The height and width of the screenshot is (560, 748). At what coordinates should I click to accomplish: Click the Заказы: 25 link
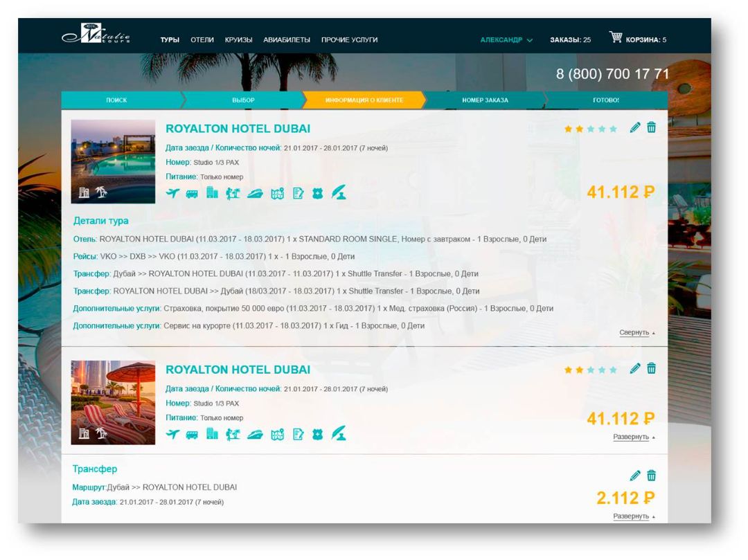(570, 40)
